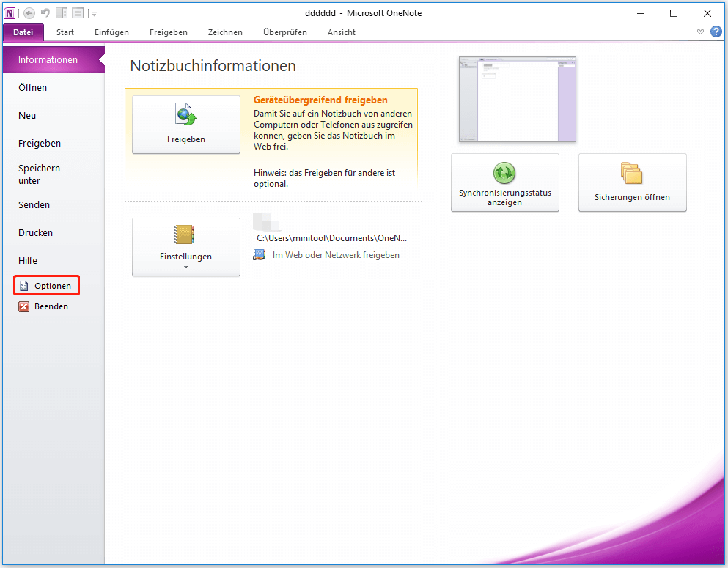This screenshot has width=728, height=568.
Task: Click the Notizbuchinformationen heading
Action: coord(213,66)
